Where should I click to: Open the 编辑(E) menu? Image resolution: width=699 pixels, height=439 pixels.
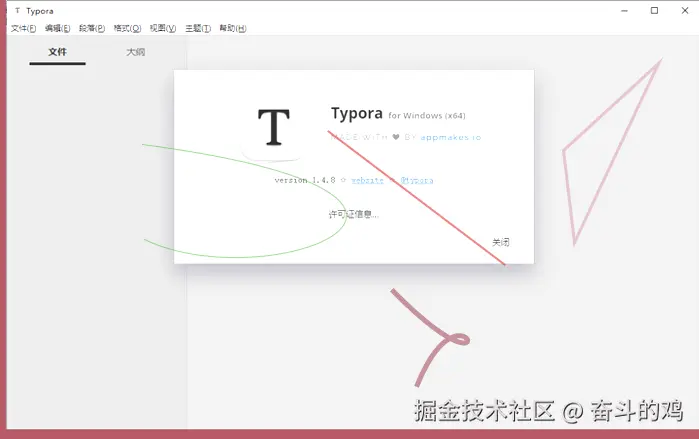pyautogui.click(x=58, y=29)
